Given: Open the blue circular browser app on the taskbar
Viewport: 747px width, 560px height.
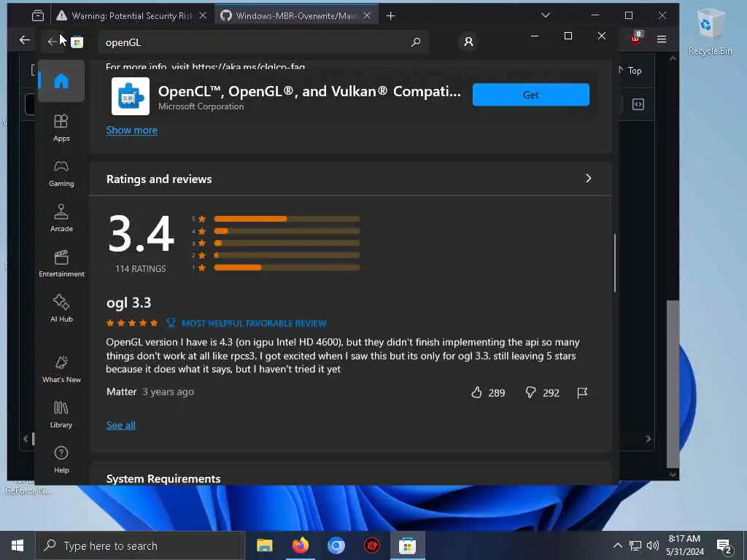Looking at the screenshot, I should 336,545.
